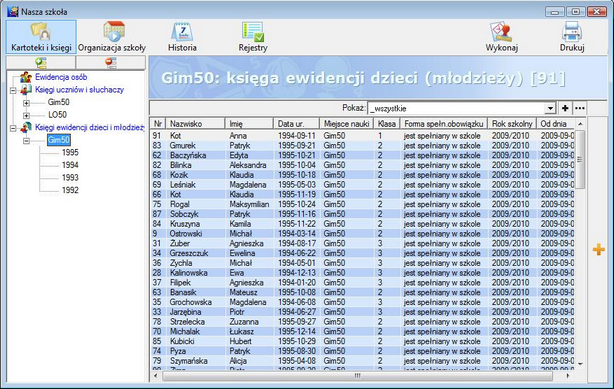The width and height of the screenshot is (614, 389).
Task: Select row Leśniak Magdalena
Action: coord(363,185)
